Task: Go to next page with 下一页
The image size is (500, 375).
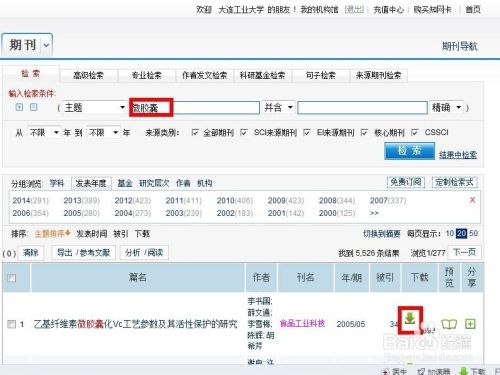Action: 464,252
